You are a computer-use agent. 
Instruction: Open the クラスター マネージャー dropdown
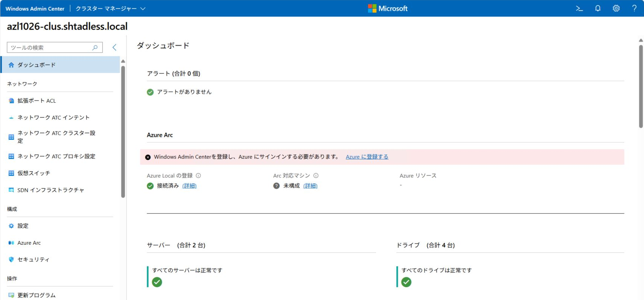pos(110,8)
